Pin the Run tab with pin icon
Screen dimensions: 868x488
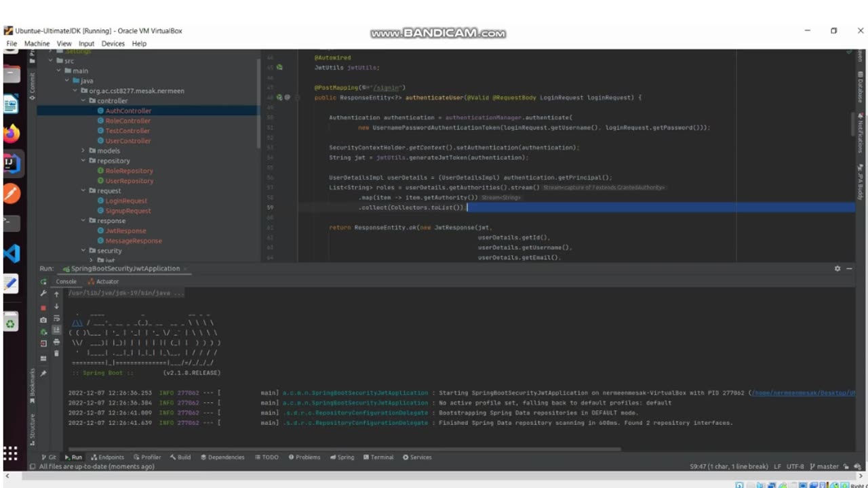point(43,373)
